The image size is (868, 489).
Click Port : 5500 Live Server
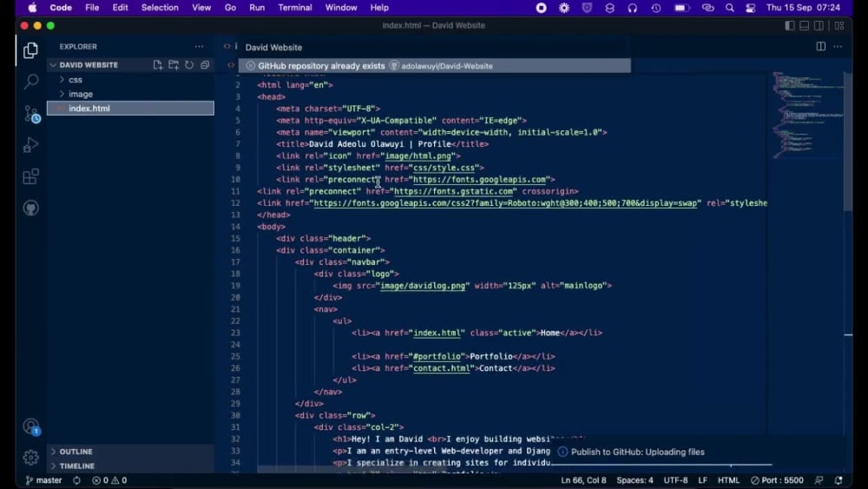(x=777, y=480)
